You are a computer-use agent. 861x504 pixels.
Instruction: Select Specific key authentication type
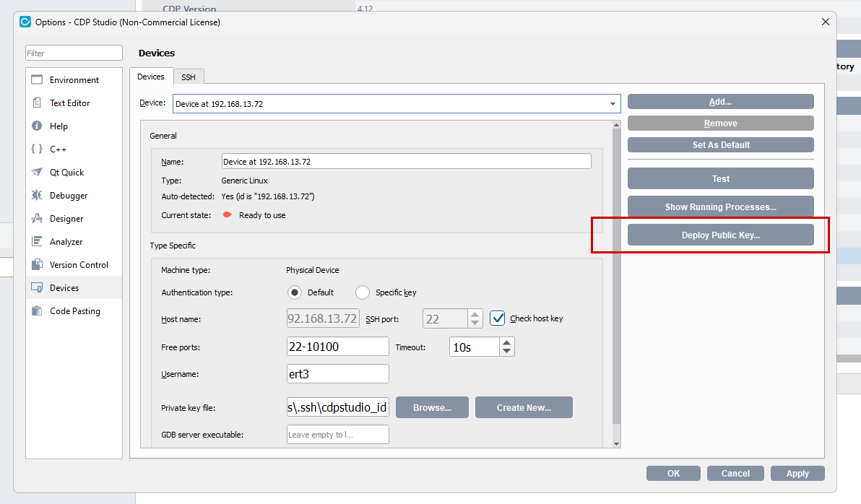[363, 292]
